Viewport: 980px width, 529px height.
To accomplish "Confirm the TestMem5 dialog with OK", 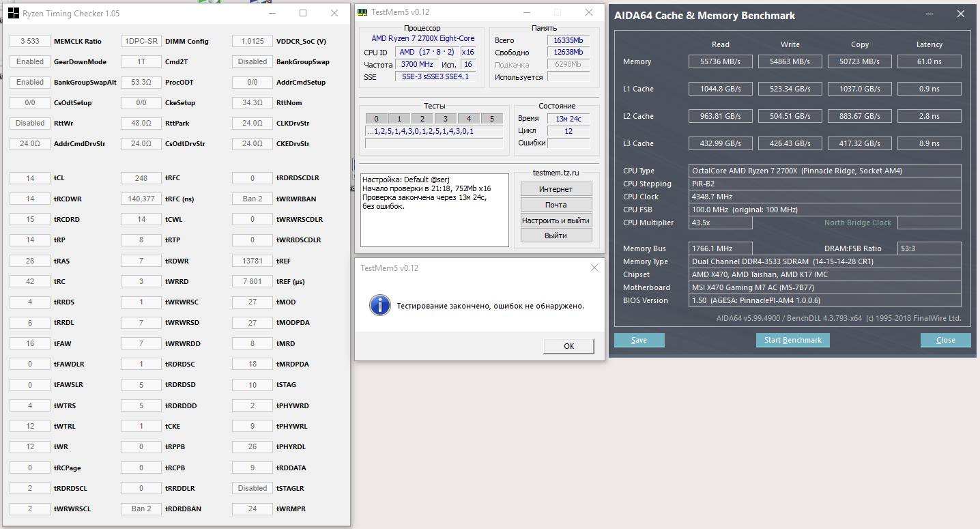I will point(568,346).
